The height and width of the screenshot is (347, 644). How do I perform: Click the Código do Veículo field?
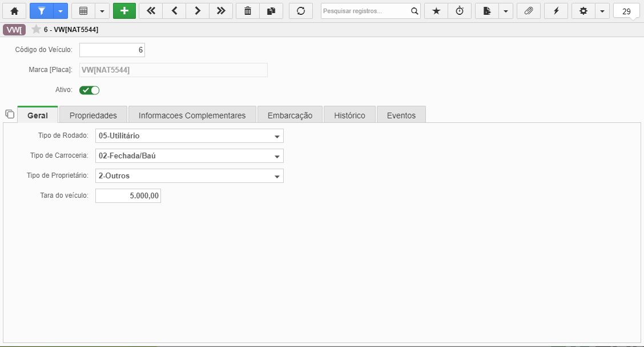pos(112,50)
